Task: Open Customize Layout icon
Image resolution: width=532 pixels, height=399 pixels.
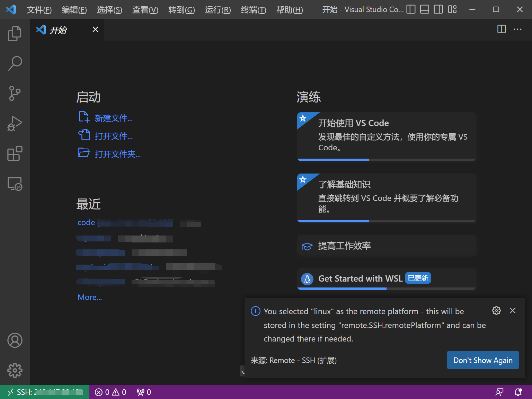Action: 452,9
